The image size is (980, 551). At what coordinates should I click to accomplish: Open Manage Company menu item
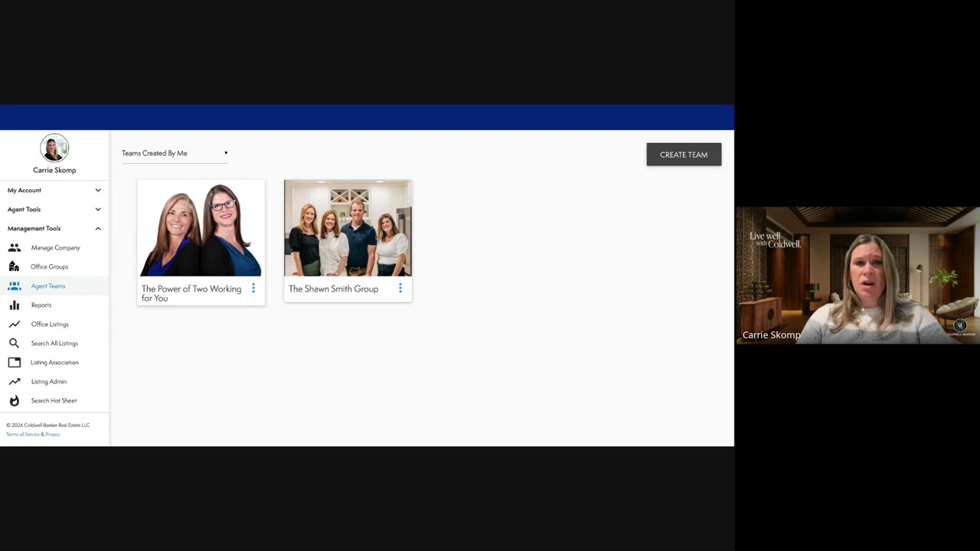click(54, 248)
